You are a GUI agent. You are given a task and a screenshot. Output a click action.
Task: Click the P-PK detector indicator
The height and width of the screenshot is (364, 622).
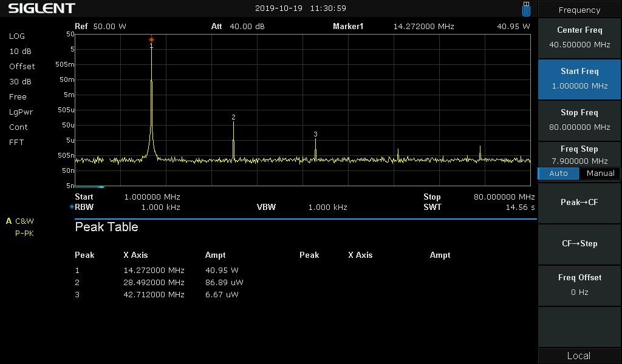click(24, 234)
